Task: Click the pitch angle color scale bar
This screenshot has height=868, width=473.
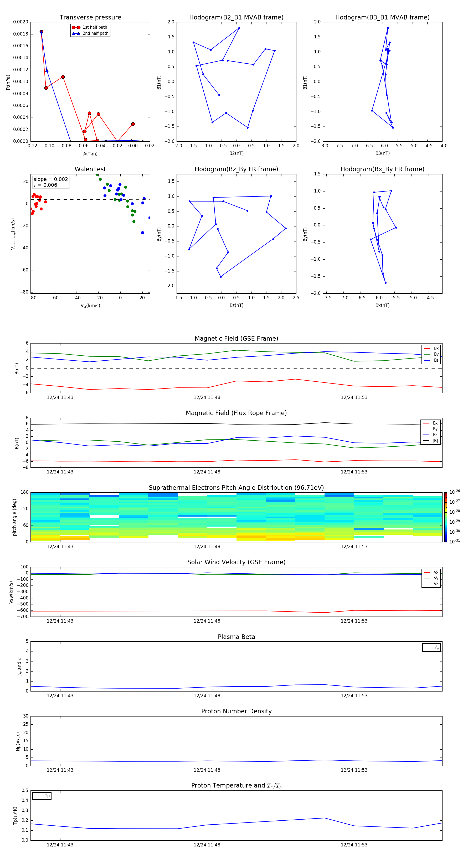Action: point(446,517)
